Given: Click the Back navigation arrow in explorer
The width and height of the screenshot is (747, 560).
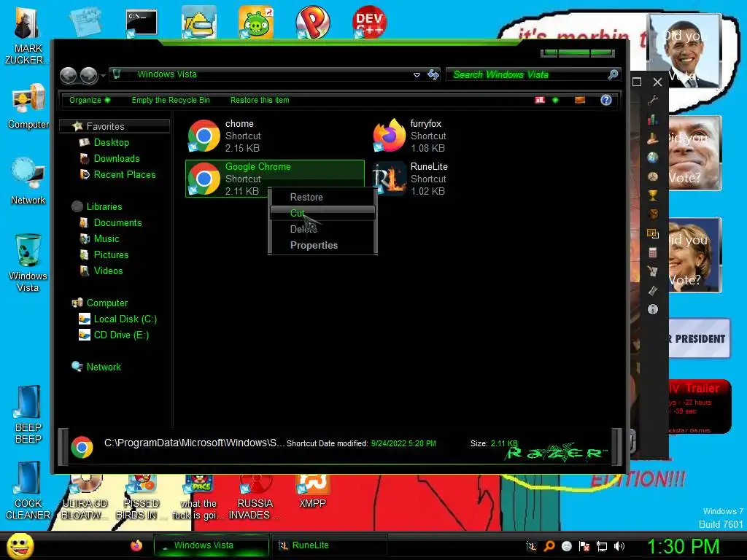Looking at the screenshot, I should [68, 75].
